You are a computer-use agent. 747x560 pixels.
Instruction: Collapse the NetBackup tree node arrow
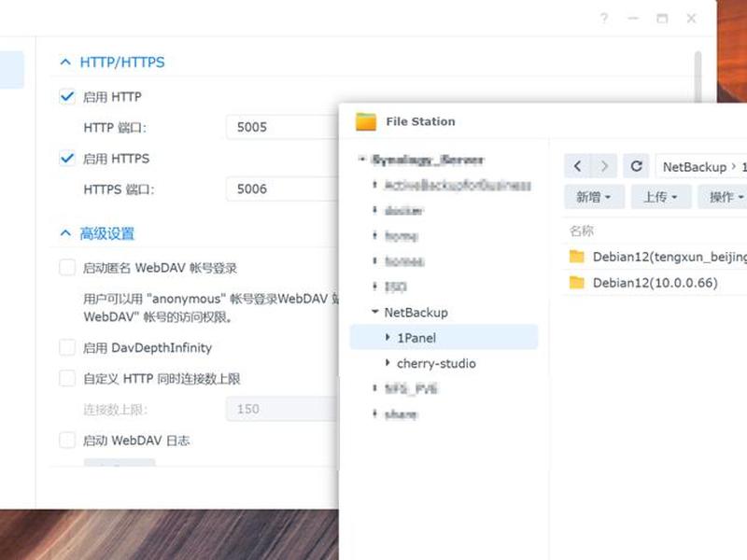tap(375, 312)
